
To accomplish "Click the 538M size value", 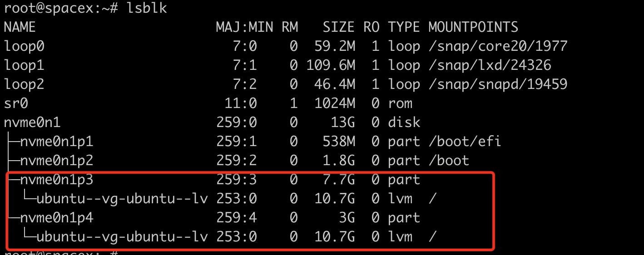I will point(338,142).
